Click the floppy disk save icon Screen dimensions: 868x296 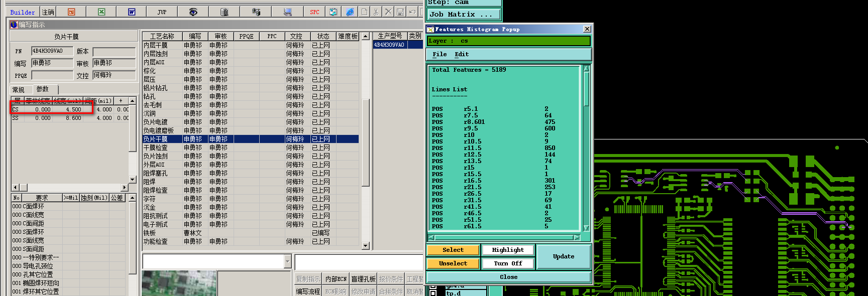(400, 12)
